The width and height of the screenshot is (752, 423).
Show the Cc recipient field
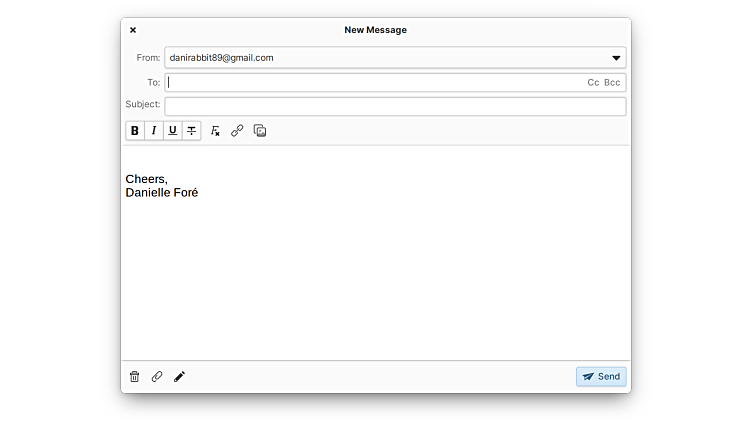pyautogui.click(x=593, y=83)
